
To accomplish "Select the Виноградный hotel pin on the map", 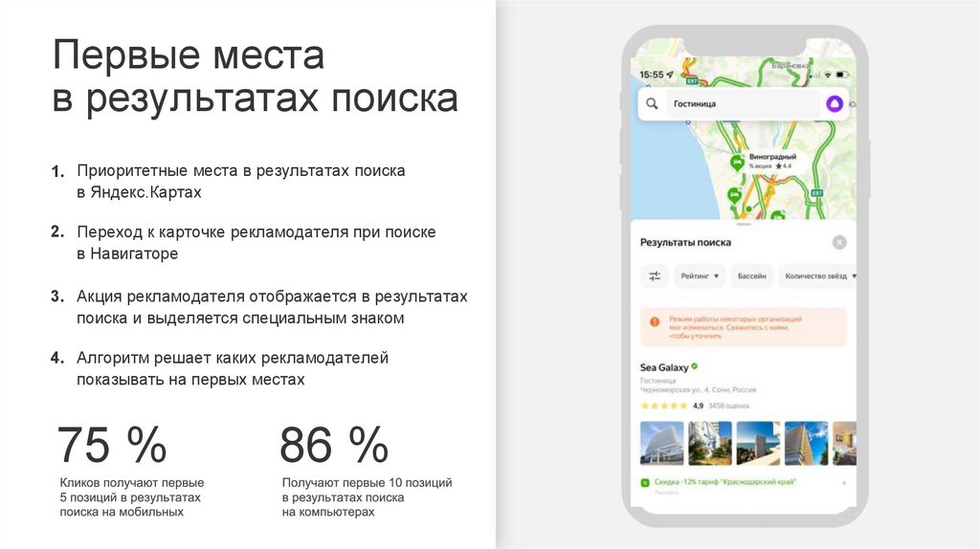I will [737, 163].
